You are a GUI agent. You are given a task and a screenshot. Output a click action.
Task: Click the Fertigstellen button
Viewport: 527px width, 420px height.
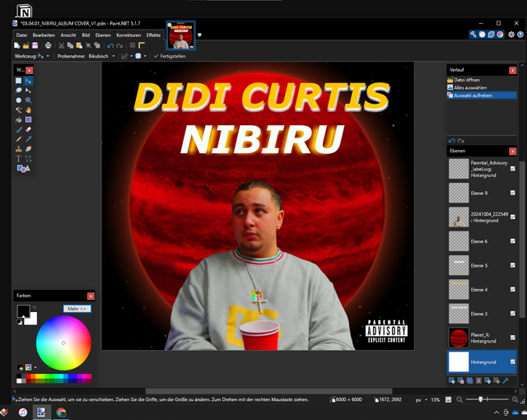[170, 56]
